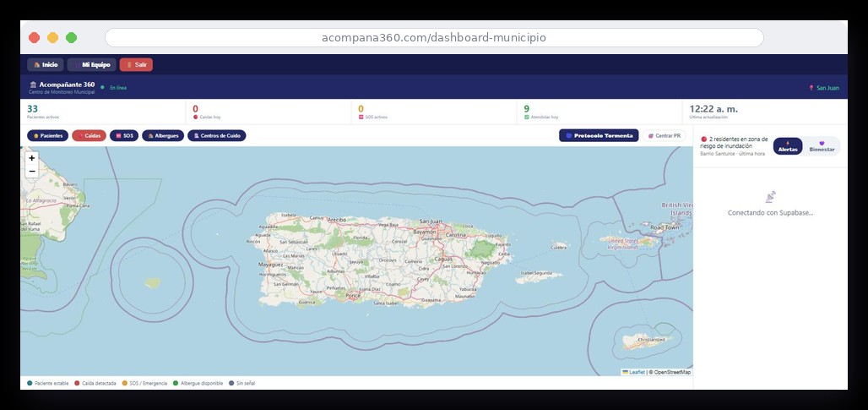Click the Conectando con Supabase message

coord(770,213)
